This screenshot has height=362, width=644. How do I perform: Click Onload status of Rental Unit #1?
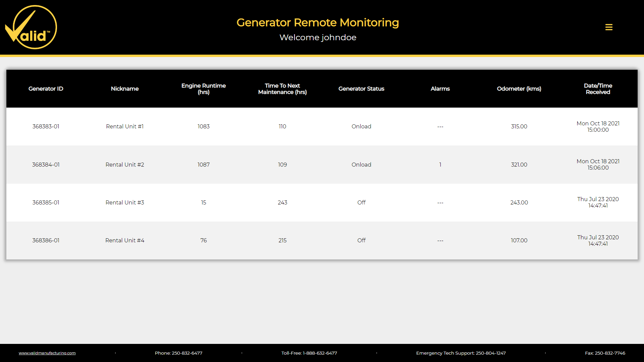361,126
